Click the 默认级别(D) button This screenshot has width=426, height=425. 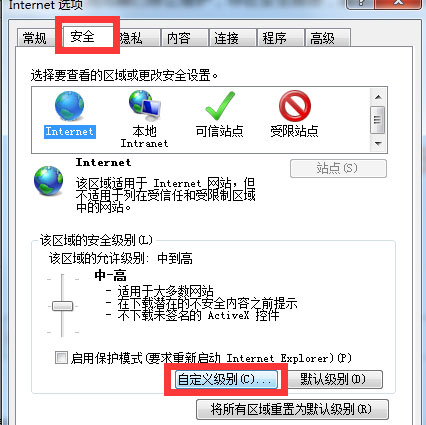click(x=333, y=379)
